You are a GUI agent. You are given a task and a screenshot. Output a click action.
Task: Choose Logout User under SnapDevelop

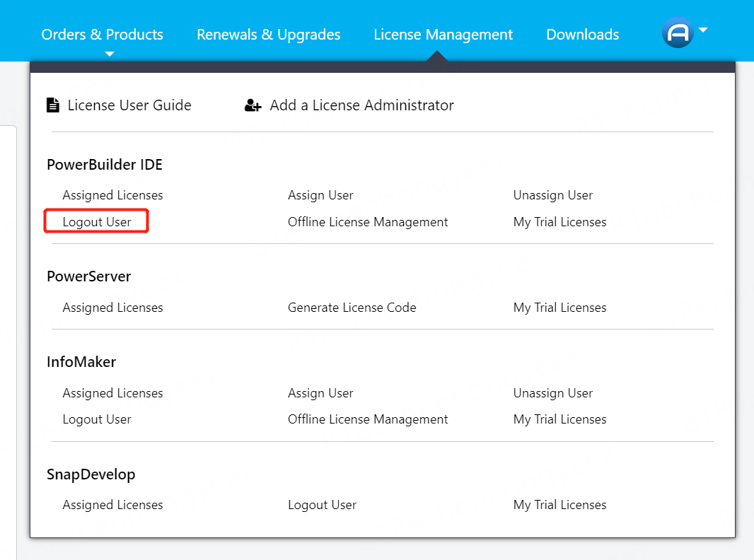click(322, 505)
